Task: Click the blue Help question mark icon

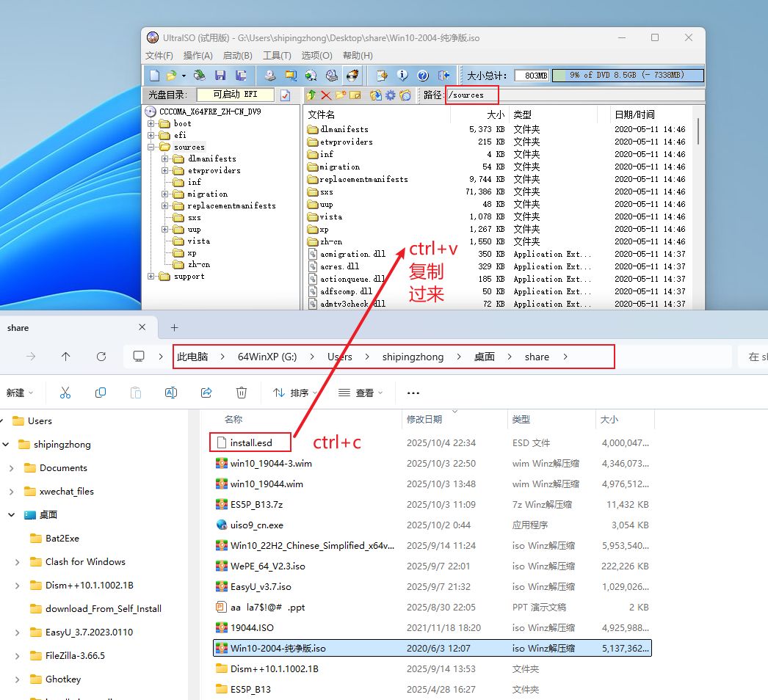Action: click(x=423, y=76)
